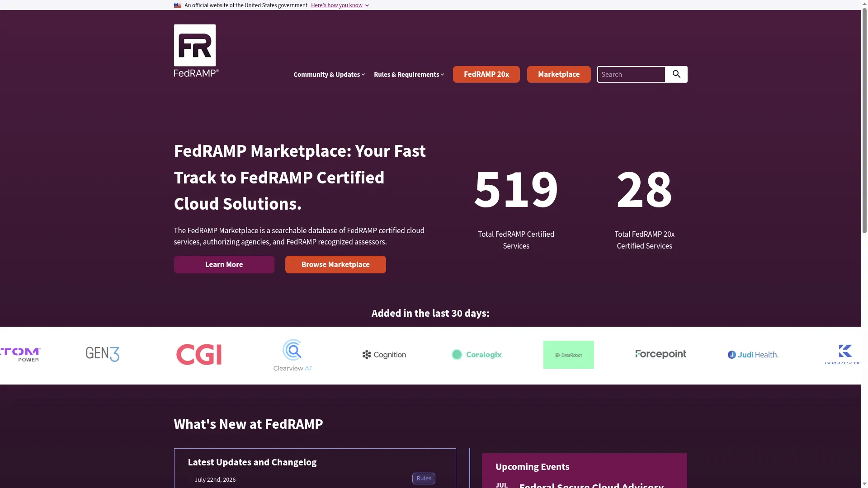Screen dimensions: 868x488
Task: Click the Latest Updates and Changelog heading
Action: click(x=252, y=462)
